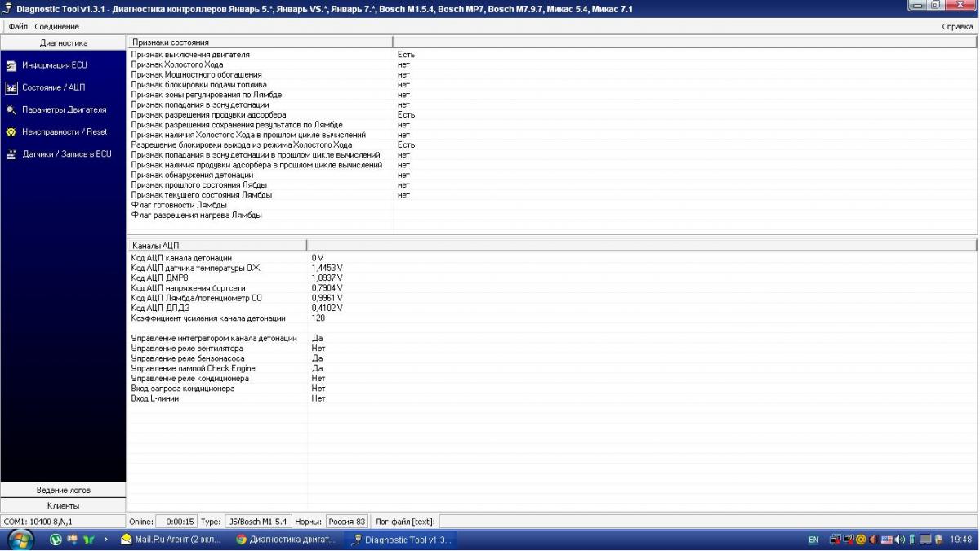Click the 1,0937 V value cell
This screenshot has height=551, width=980.
tap(327, 278)
